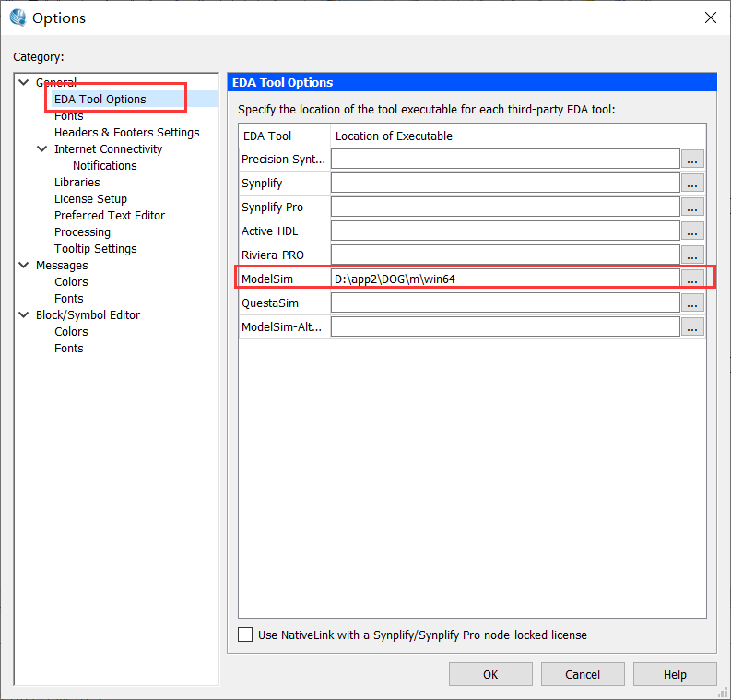Click the QuestaSim row label
Image resolution: width=731 pixels, height=700 pixels.
pos(270,303)
